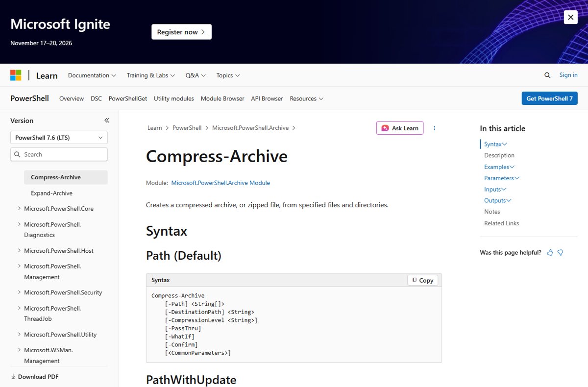Open the Training & Labs dropdown menu
Screen dimensions: 588x387
151,75
